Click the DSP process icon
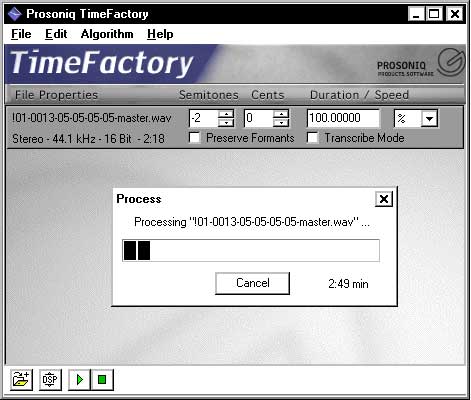This screenshot has width=471, height=400. pos(50,379)
